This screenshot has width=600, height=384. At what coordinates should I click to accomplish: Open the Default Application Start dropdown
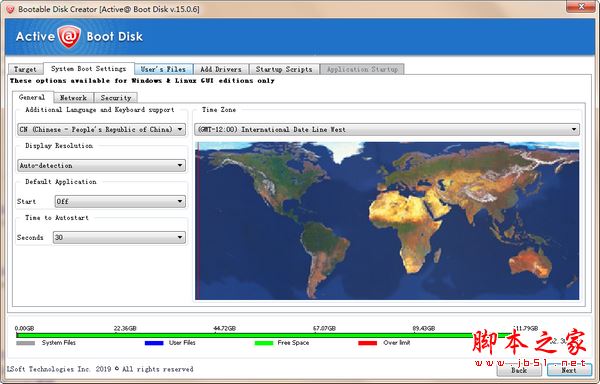point(120,201)
